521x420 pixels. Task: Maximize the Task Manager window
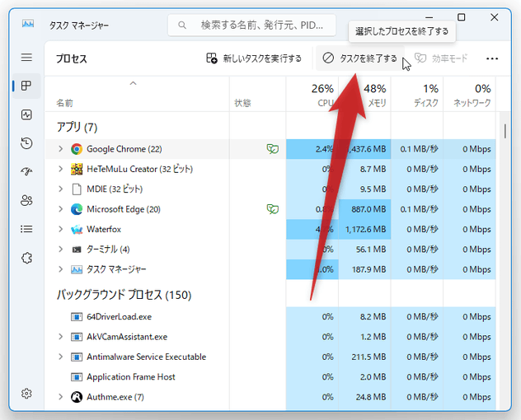pos(461,17)
